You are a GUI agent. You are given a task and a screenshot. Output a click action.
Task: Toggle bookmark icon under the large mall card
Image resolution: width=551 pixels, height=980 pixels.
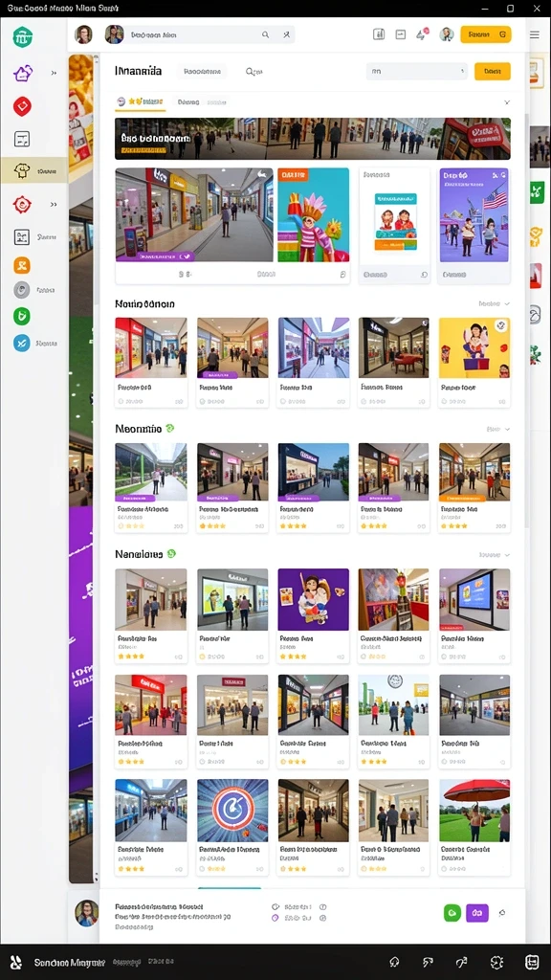coord(342,274)
